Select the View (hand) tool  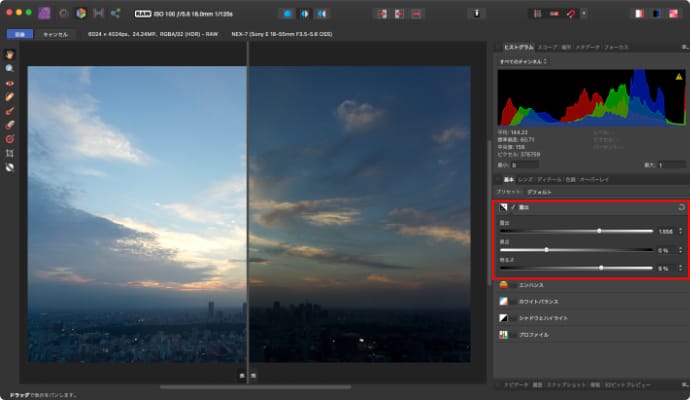pyautogui.click(x=9, y=55)
